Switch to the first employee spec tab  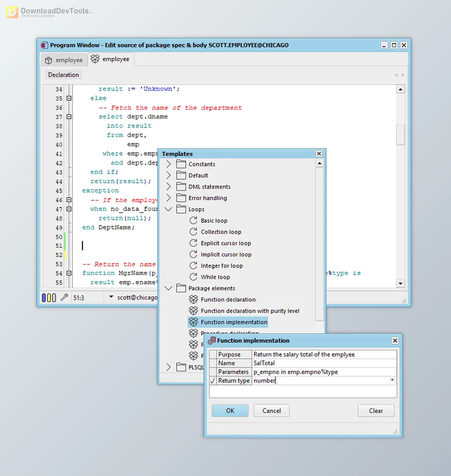pos(64,60)
